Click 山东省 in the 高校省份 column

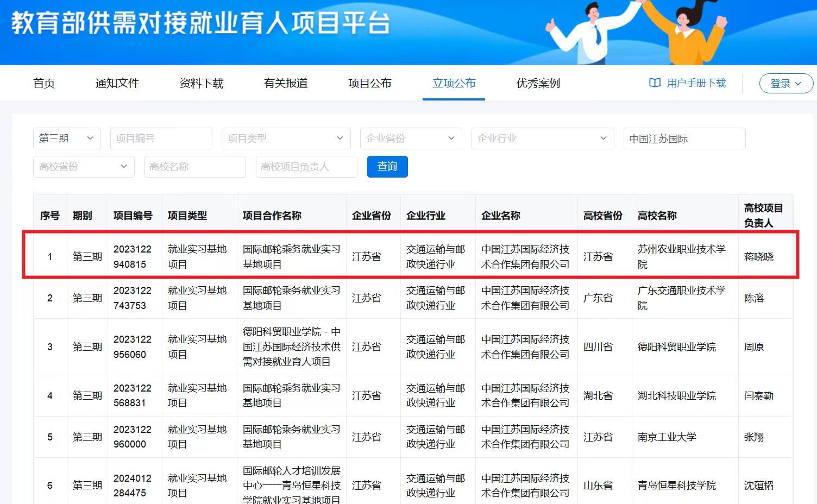598,486
